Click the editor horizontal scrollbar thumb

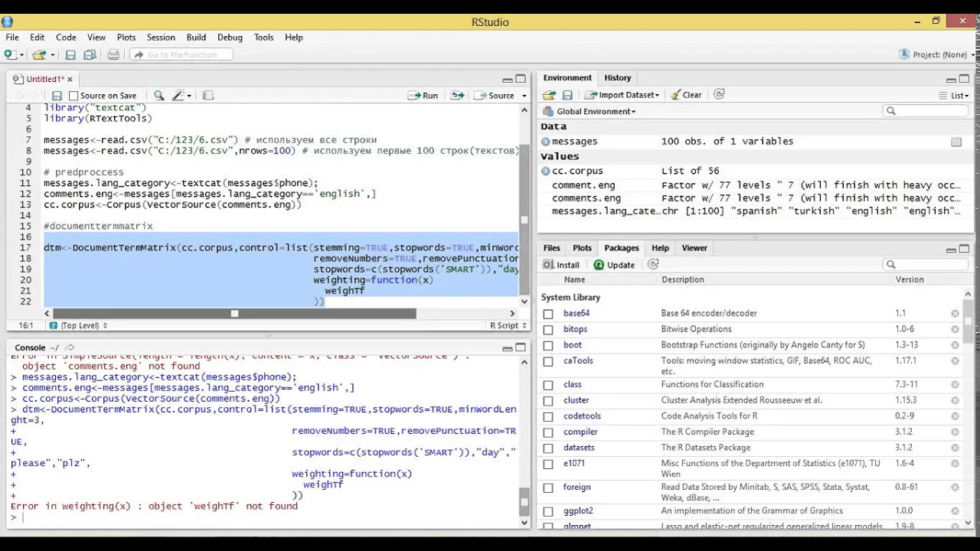tap(234, 313)
